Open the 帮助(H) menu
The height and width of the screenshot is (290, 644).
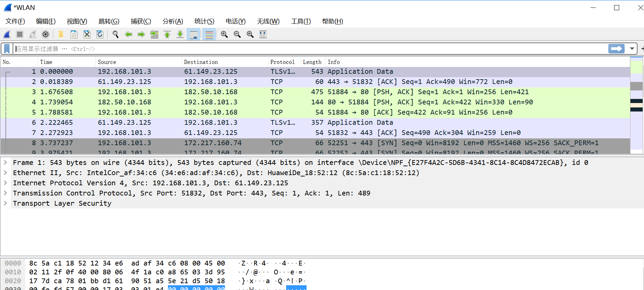click(x=333, y=21)
